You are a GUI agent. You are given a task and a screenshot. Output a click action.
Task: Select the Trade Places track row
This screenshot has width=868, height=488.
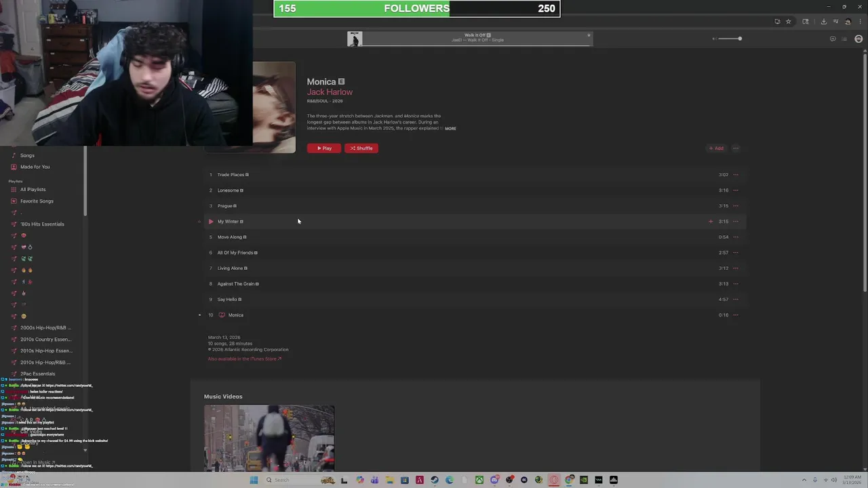point(473,175)
